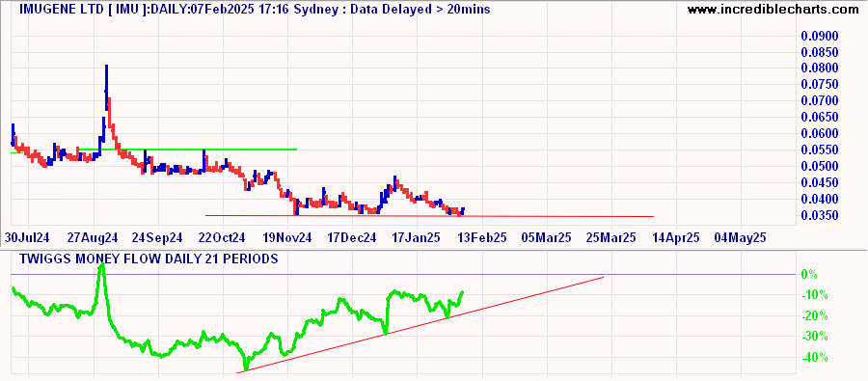Click the 17Dec24 date label
Viewport: 868px width, 381px height.
click(x=351, y=237)
